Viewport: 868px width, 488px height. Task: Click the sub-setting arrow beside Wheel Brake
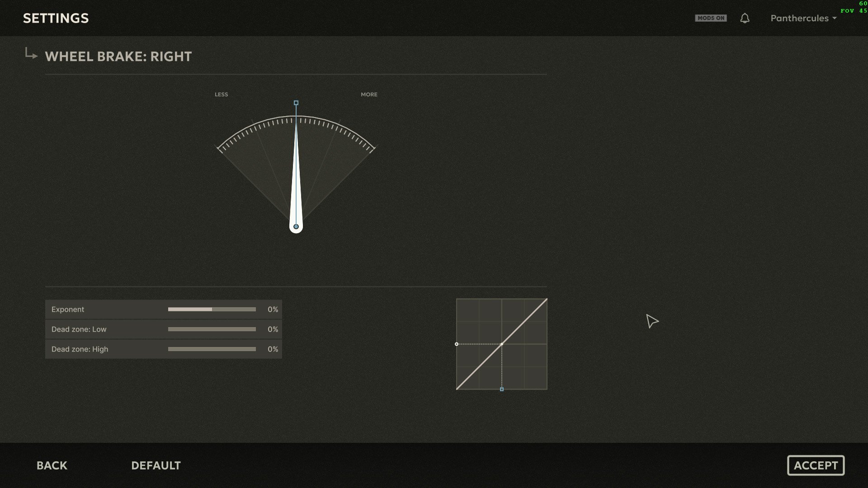[31, 53]
